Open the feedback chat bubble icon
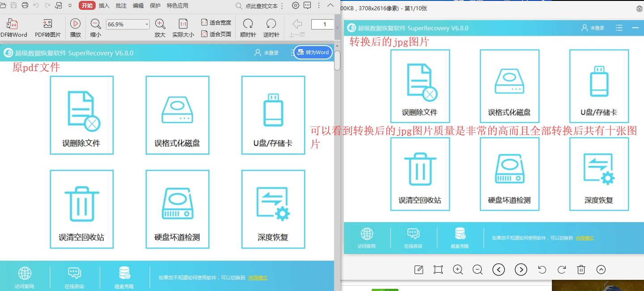This screenshot has width=644, height=291. (x=307, y=5)
